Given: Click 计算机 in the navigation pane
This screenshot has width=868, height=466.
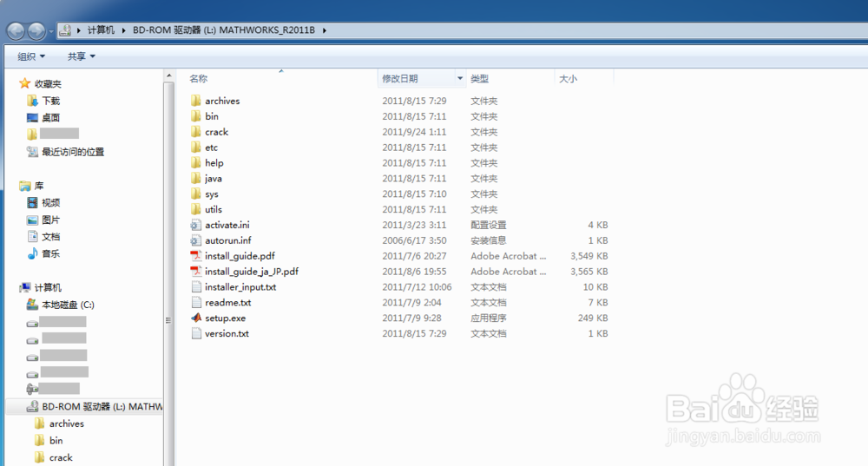Looking at the screenshot, I should tap(48, 288).
